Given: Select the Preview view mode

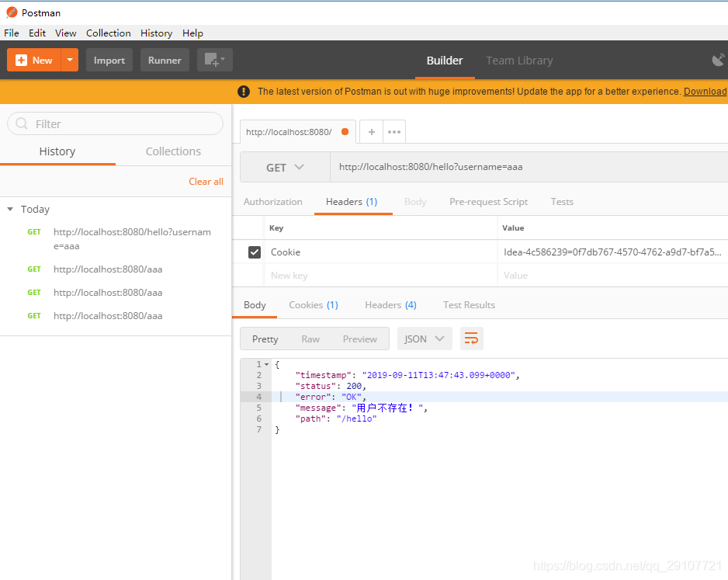Looking at the screenshot, I should coord(360,339).
